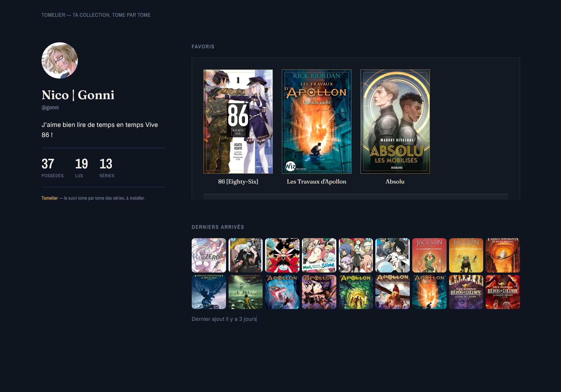Viewport: 561px width, 392px height.
Task: Open Percy Jackson Le Dernier Olympien thumbnail
Action: pyautogui.click(x=429, y=255)
